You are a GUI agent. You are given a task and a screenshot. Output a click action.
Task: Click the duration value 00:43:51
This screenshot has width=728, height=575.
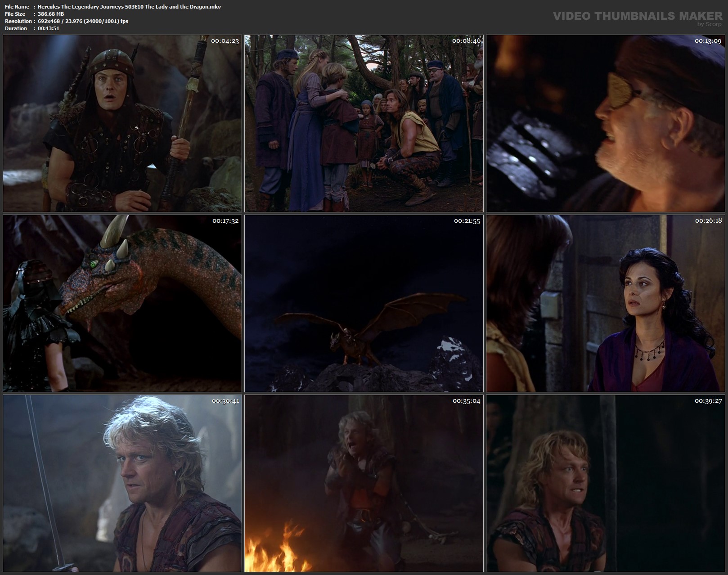point(49,28)
